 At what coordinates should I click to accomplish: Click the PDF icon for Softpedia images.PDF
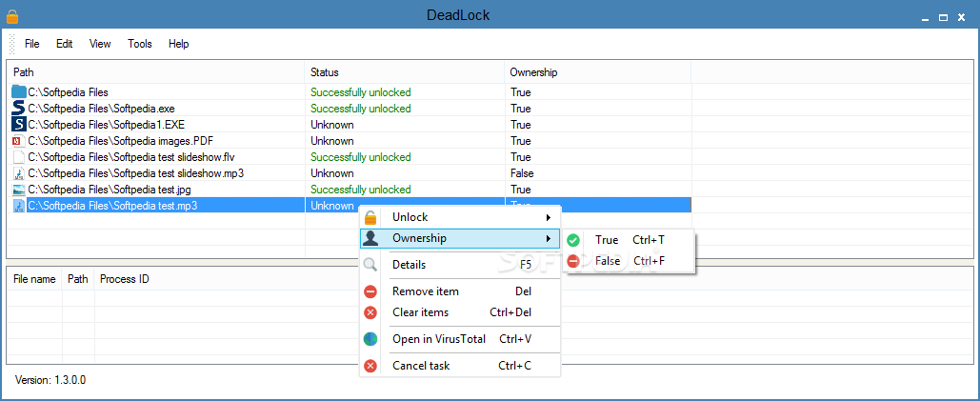pos(19,141)
